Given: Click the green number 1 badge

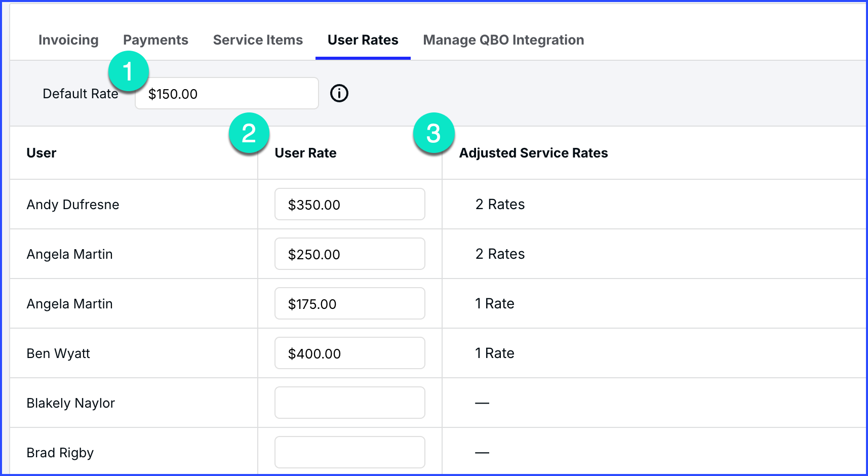Looking at the screenshot, I should tap(128, 71).
